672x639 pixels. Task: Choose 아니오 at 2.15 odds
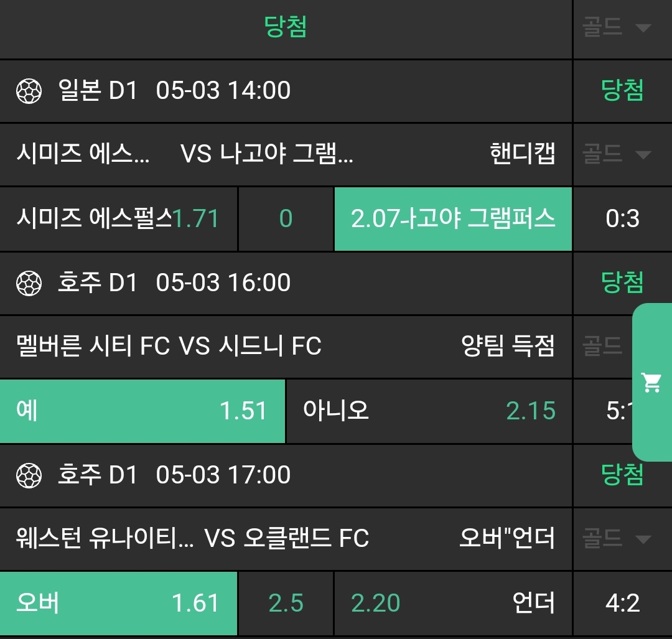428,411
